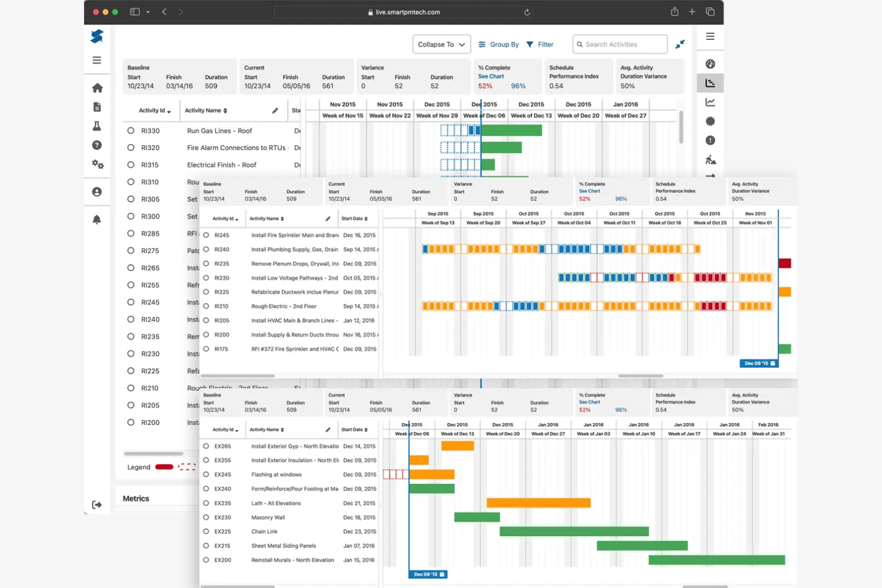The image size is (882, 588).
Task: Click the alert exclamation icon on right sidebar
Action: 710,140
